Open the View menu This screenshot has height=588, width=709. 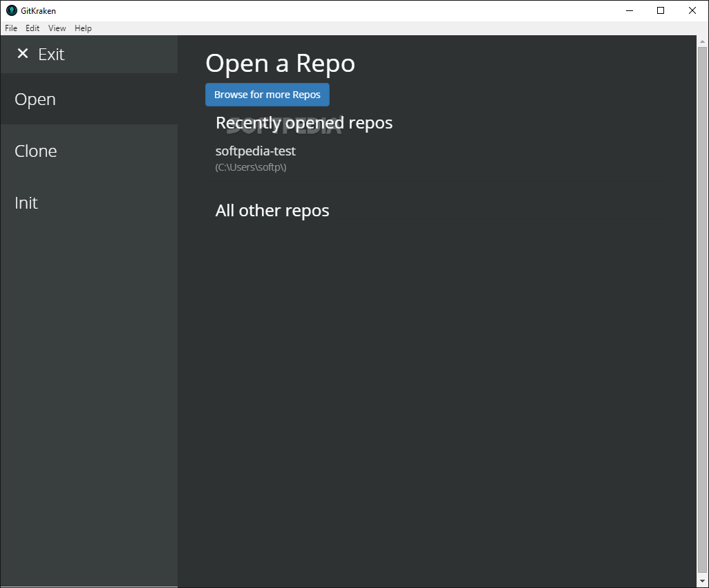[x=57, y=28]
